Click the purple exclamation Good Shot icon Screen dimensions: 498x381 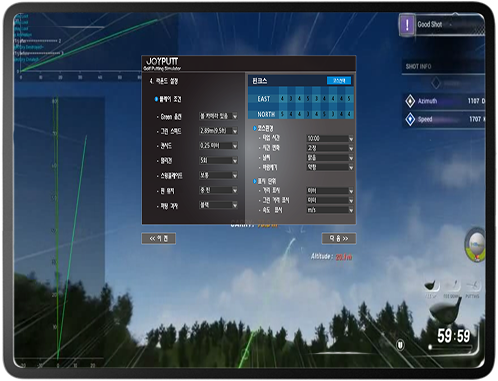[407, 25]
